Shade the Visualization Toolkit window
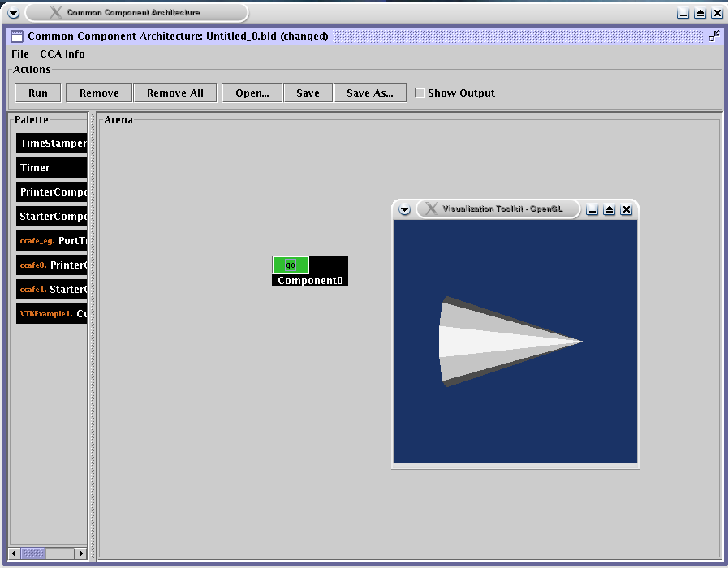 point(610,209)
